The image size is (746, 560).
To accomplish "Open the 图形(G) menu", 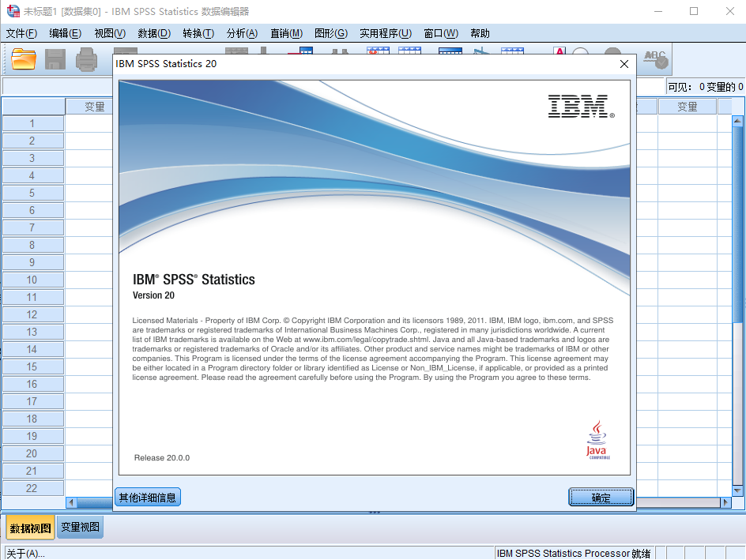I will point(332,33).
